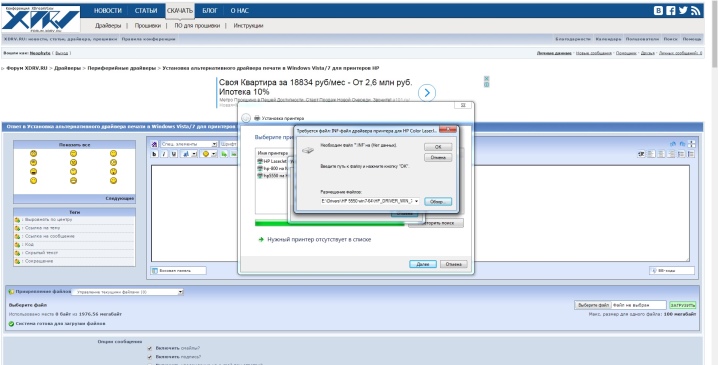Open the RSS feed icon
Image resolution: width=718 pixels, height=365 pixels.
(696, 11)
